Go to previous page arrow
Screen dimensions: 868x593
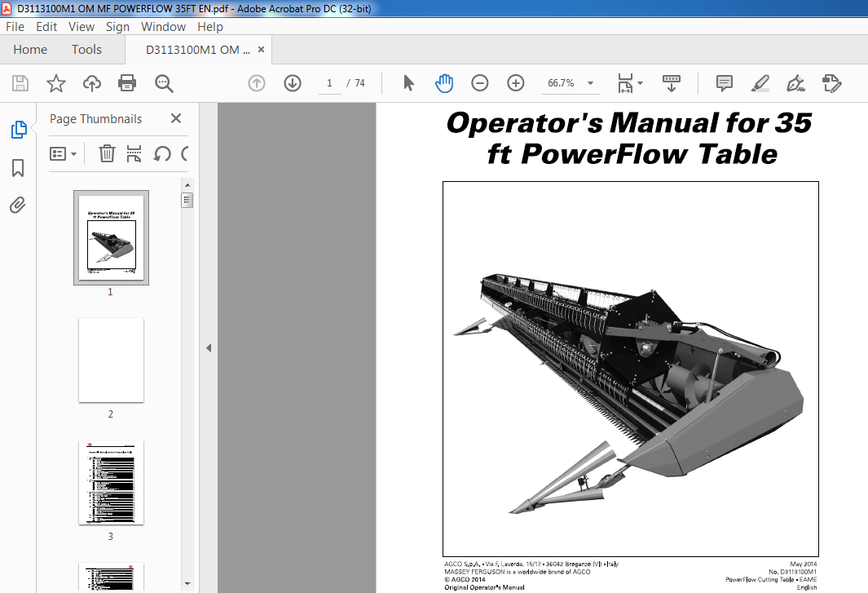(x=257, y=83)
